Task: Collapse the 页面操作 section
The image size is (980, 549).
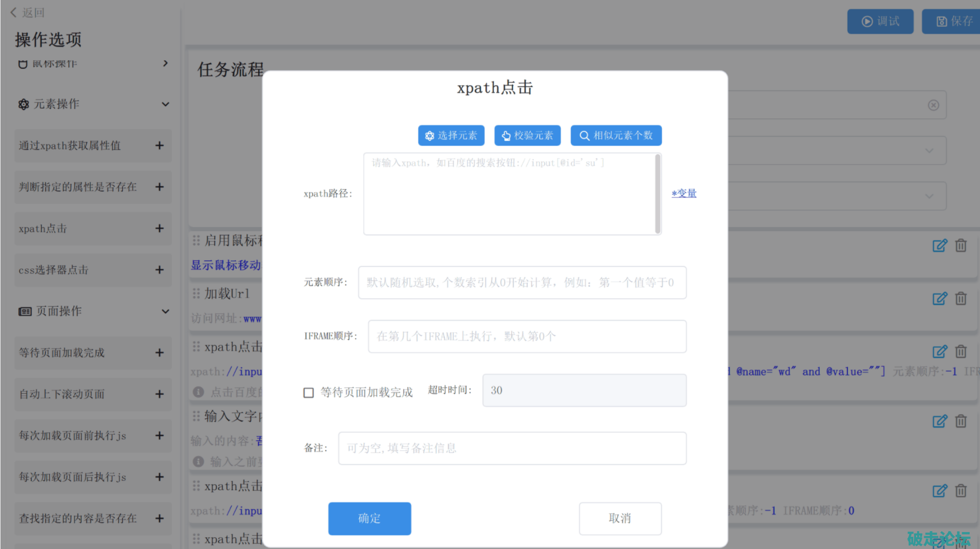Action: [165, 311]
